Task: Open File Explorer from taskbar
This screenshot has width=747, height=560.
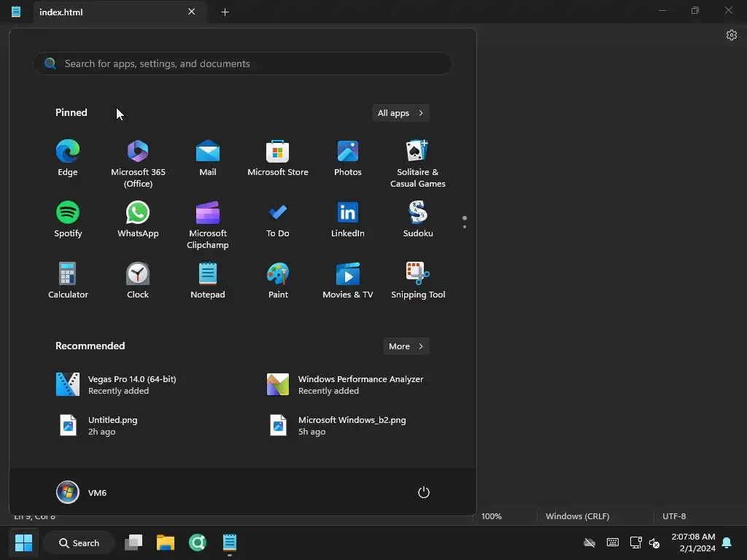Action: [166, 542]
